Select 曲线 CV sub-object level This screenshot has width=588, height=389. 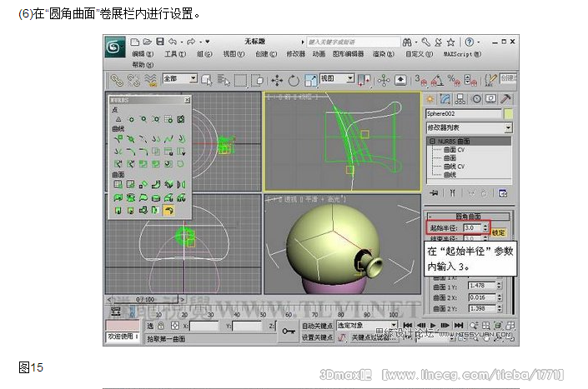(454, 167)
